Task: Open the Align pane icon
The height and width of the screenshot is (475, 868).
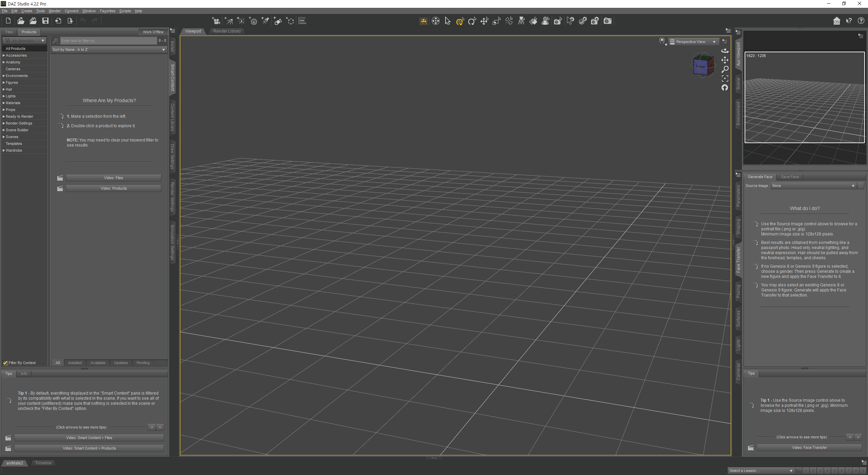Action: tap(302, 21)
